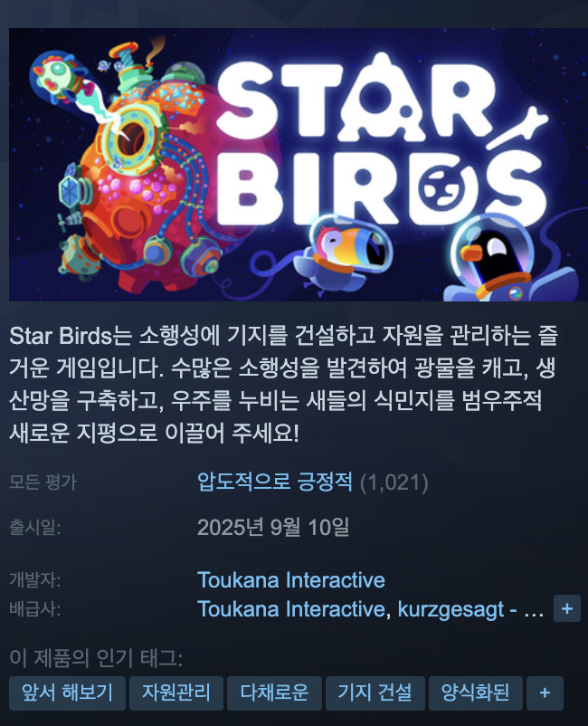Open the 압도적으로 긍정적 reviews link
The width and height of the screenshot is (588, 726).
pyautogui.click(x=275, y=482)
